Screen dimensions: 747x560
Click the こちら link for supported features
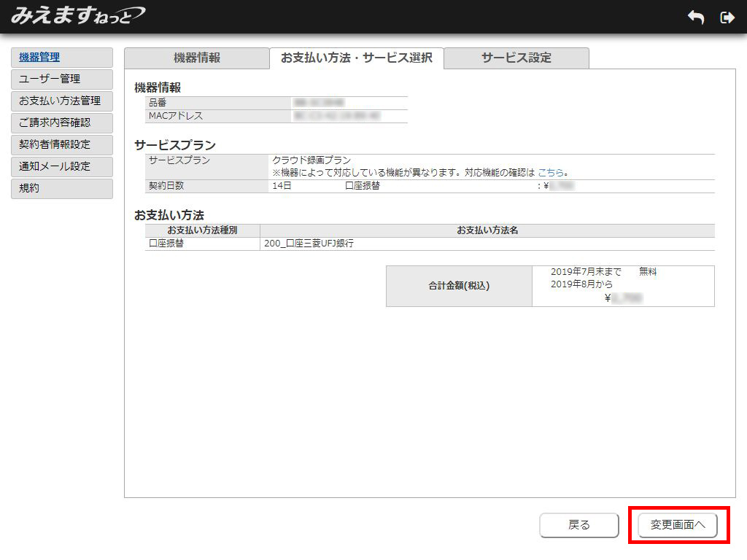(551, 173)
